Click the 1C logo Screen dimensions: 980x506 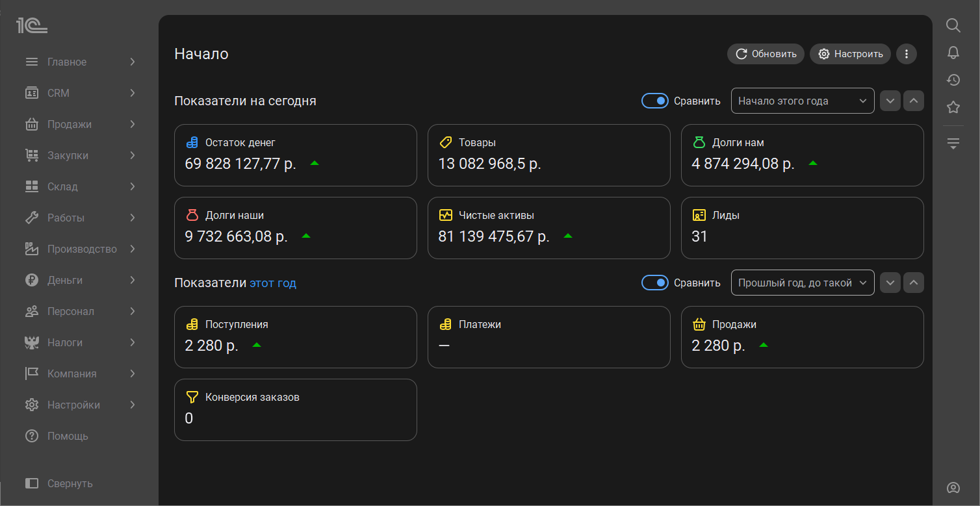(32, 25)
